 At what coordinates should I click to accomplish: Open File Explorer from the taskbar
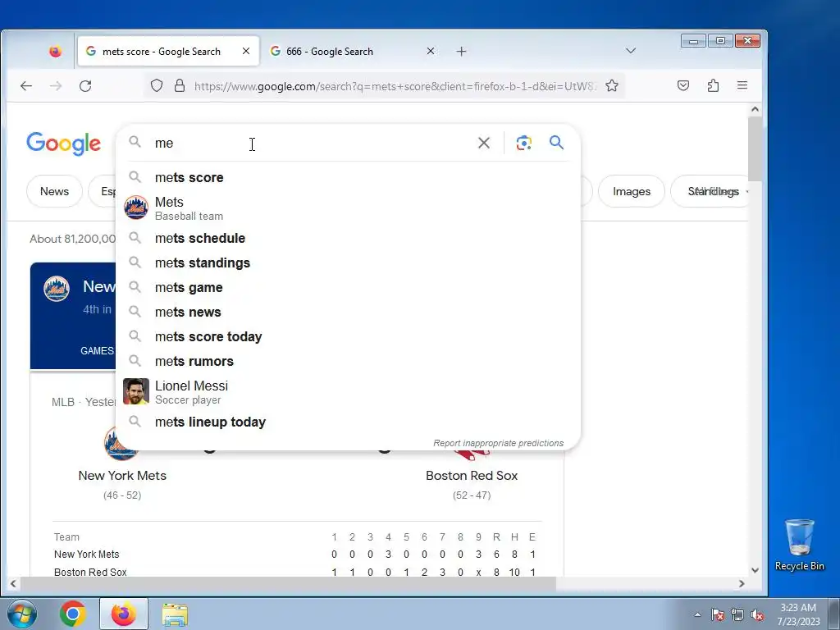point(175,614)
